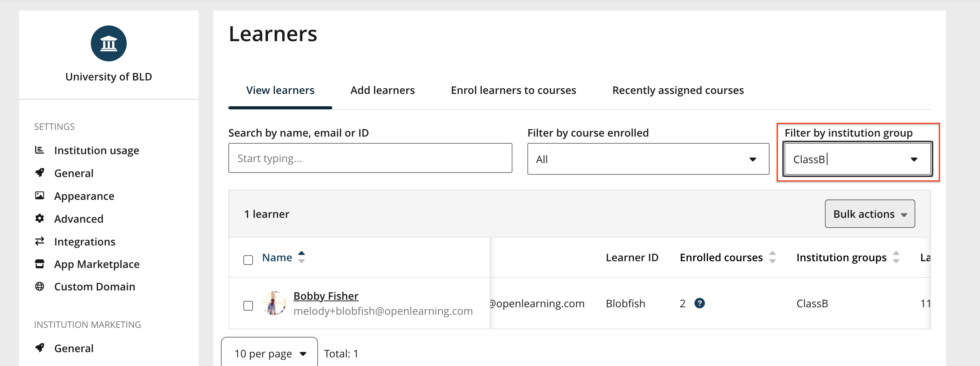Open the Enrol learners to courses tab
Image resolution: width=980 pixels, height=366 pixels.
(x=513, y=90)
